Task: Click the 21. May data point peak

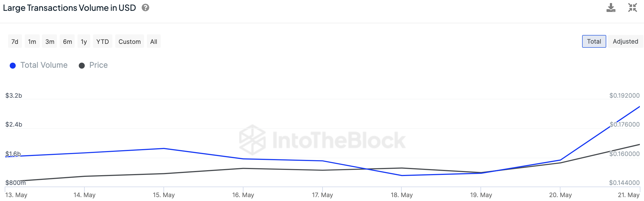Action: (x=639, y=107)
